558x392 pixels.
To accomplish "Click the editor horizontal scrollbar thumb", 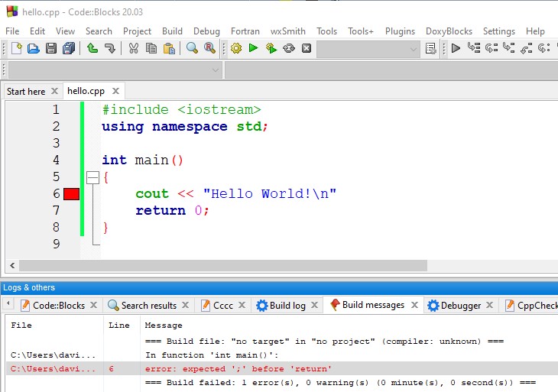I will pyautogui.click(x=223, y=265).
